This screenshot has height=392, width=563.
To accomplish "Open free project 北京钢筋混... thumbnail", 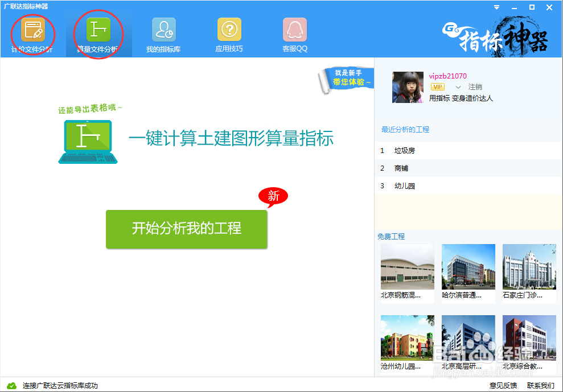I will (x=408, y=267).
